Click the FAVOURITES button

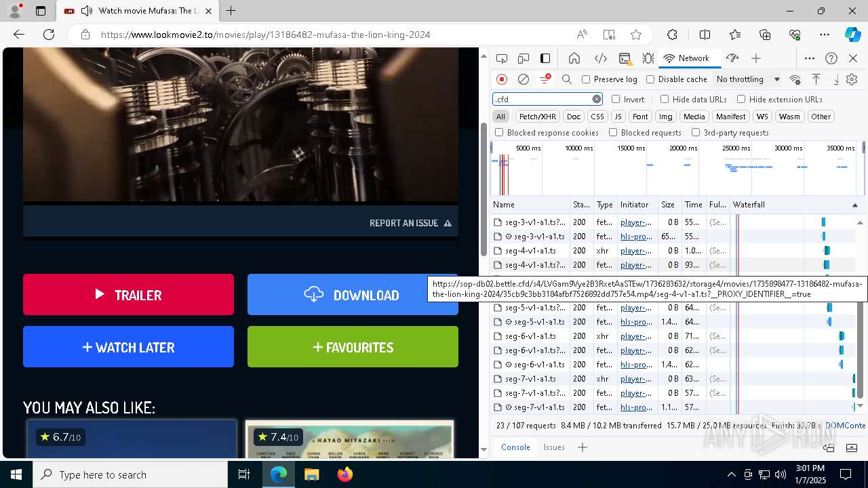(x=353, y=347)
